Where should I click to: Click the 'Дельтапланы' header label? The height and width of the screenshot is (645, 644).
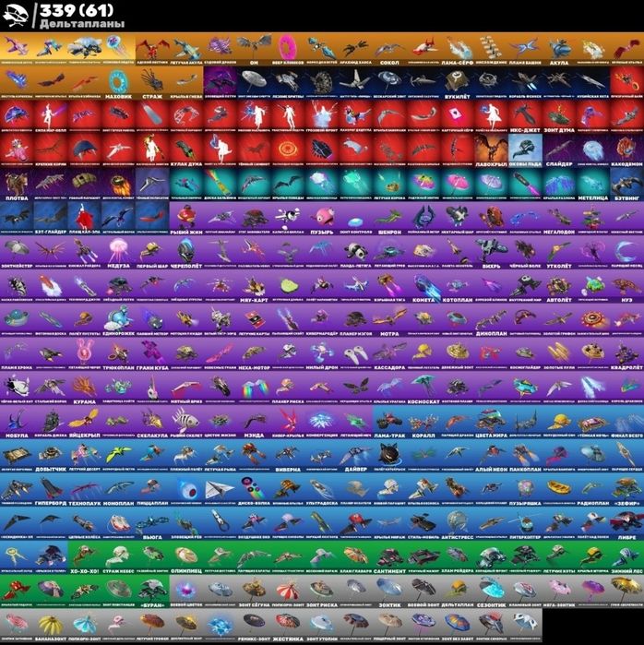coord(82,24)
